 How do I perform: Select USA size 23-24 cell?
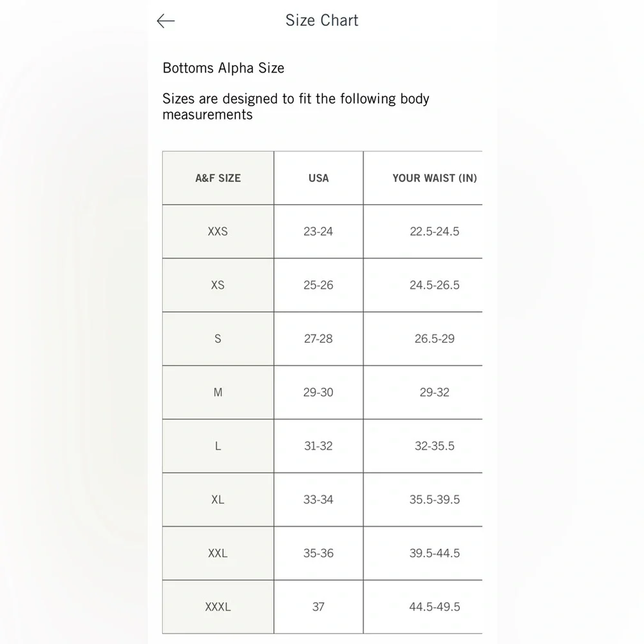[x=319, y=232]
